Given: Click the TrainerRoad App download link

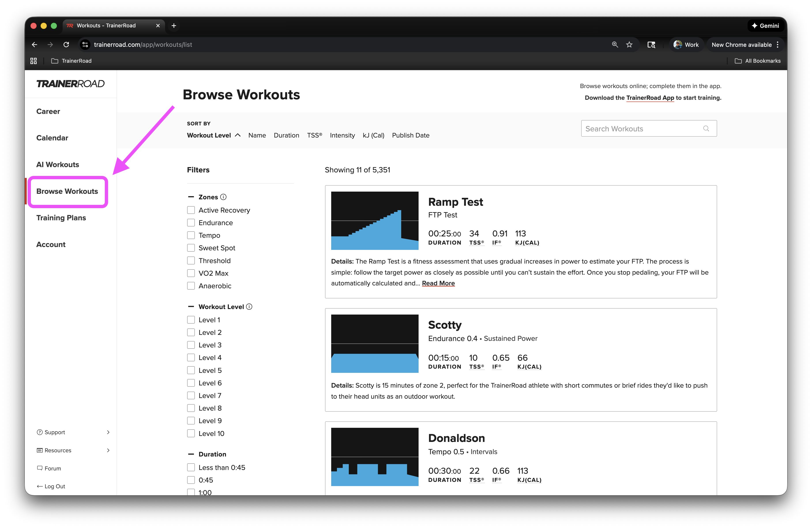Looking at the screenshot, I should (650, 98).
